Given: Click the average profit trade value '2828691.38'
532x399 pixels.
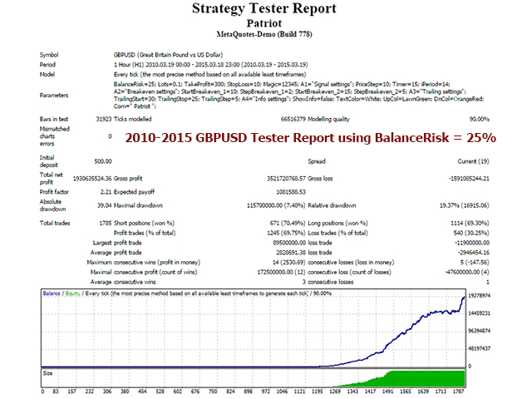Looking at the screenshot, I should pos(291,253).
